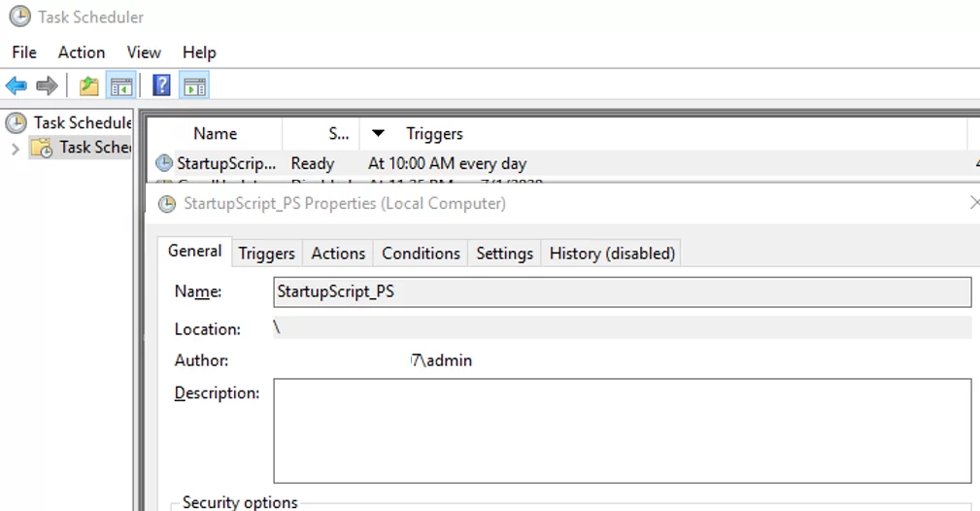The width and height of the screenshot is (980, 511).
Task: Click the Name field containing StartupScript_PS
Action: coord(623,292)
